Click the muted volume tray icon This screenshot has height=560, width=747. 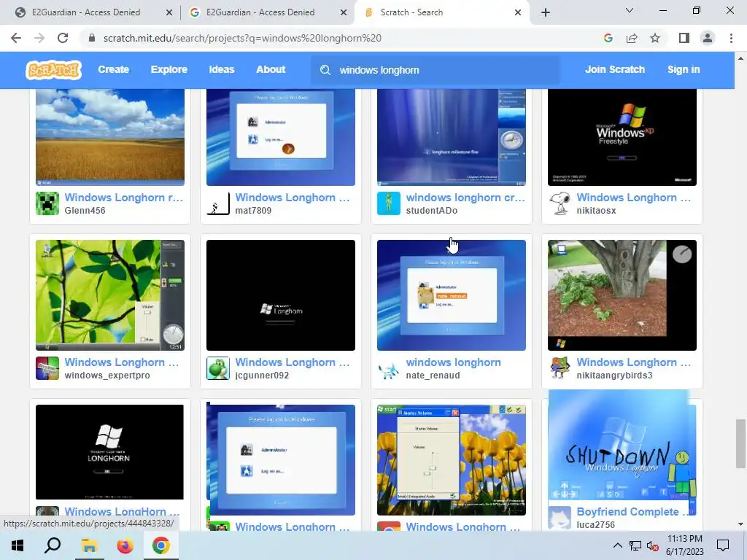pos(653,545)
